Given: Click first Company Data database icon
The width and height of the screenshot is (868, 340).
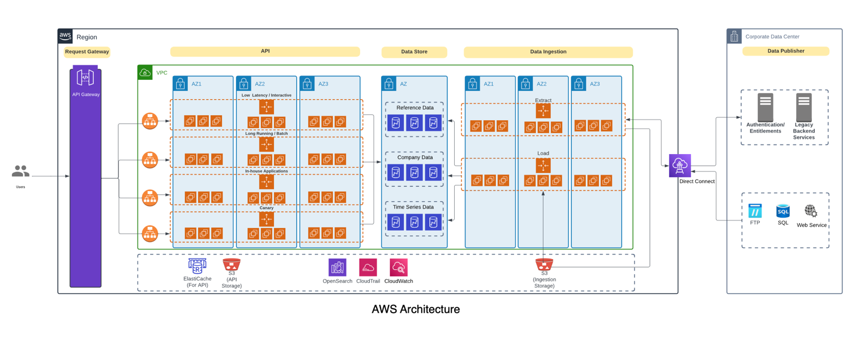Looking at the screenshot, I should (x=396, y=172).
